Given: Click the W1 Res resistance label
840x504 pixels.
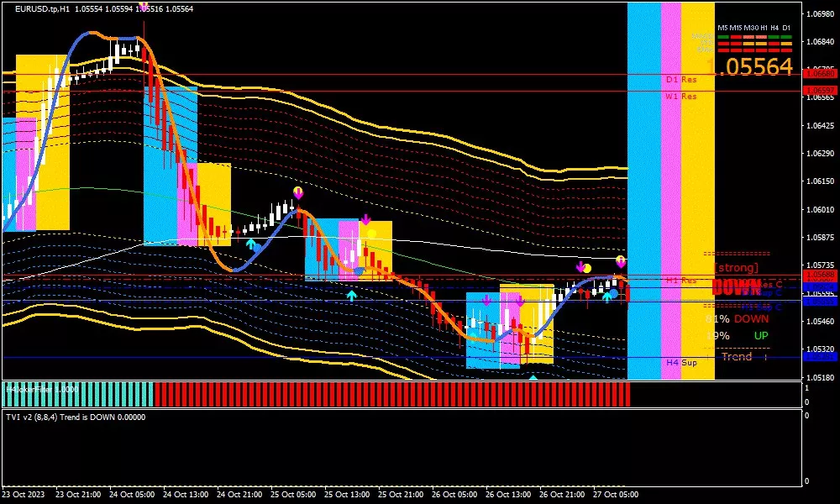Looking at the screenshot, I should [681, 97].
